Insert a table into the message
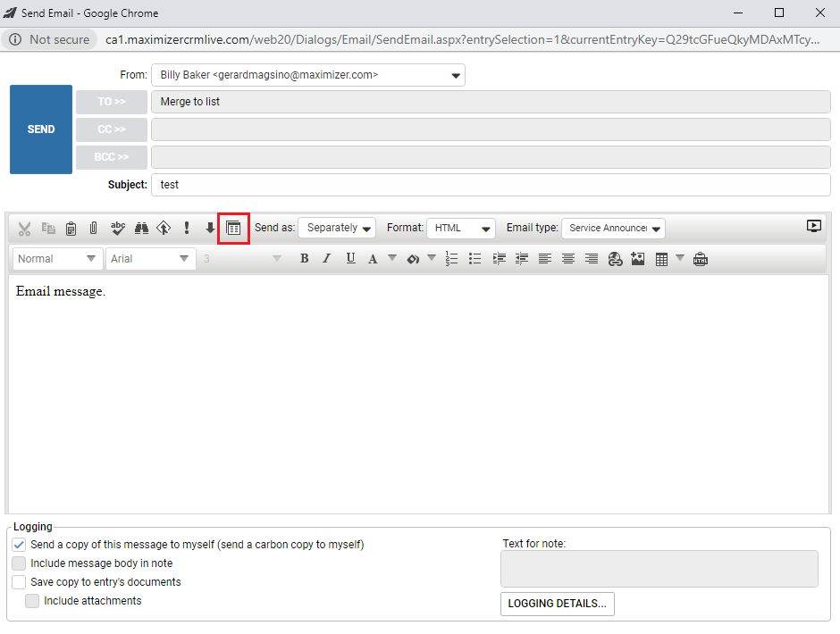This screenshot has height=634, width=840. pos(661,259)
